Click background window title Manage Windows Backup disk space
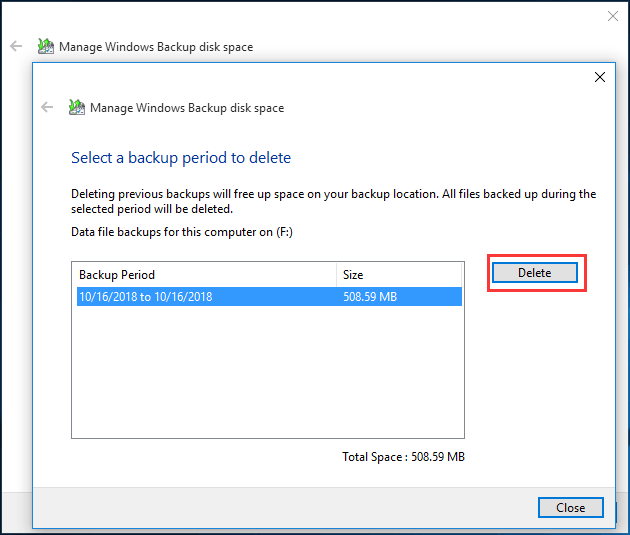This screenshot has height=535, width=630. [156, 47]
